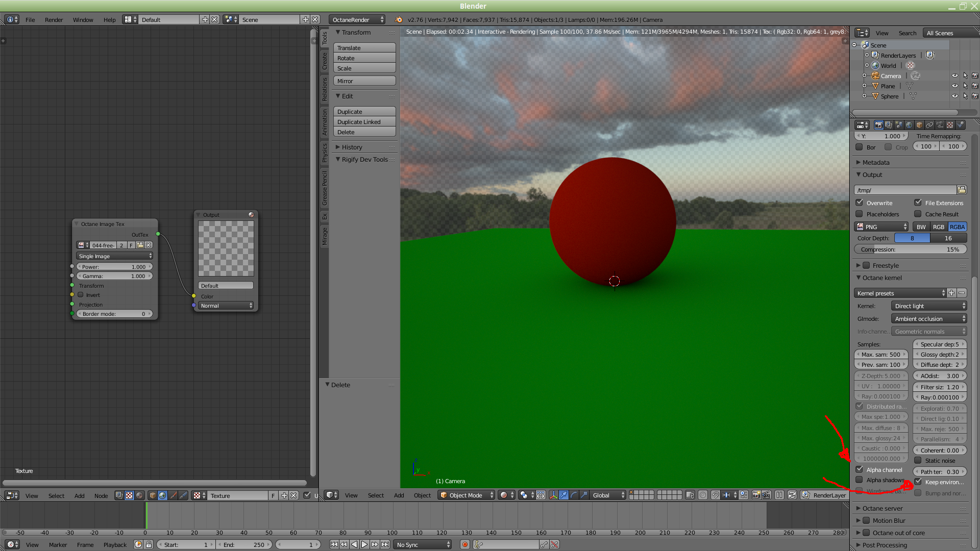The width and height of the screenshot is (980, 551).
Task: Switch to the Grease Pencil side tab
Action: point(325,188)
